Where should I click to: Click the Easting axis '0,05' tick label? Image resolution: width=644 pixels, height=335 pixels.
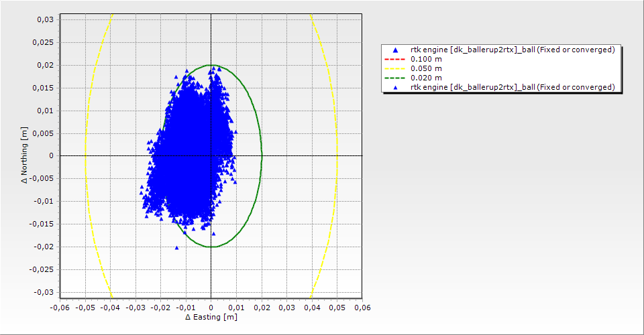337,308
